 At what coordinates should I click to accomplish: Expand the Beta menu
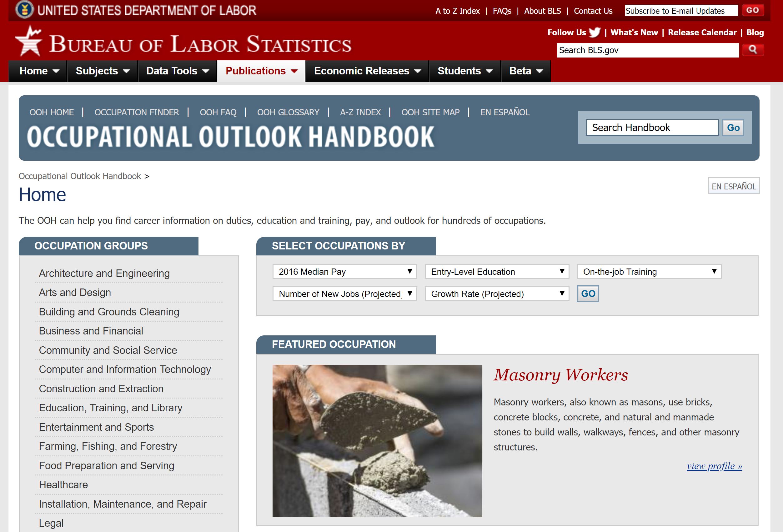tap(526, 71)
